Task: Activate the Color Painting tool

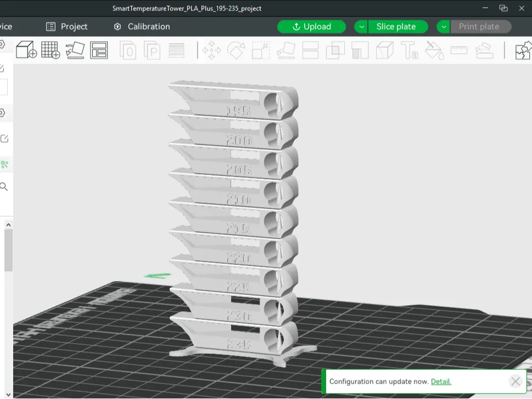Action: tap(434, 50)
